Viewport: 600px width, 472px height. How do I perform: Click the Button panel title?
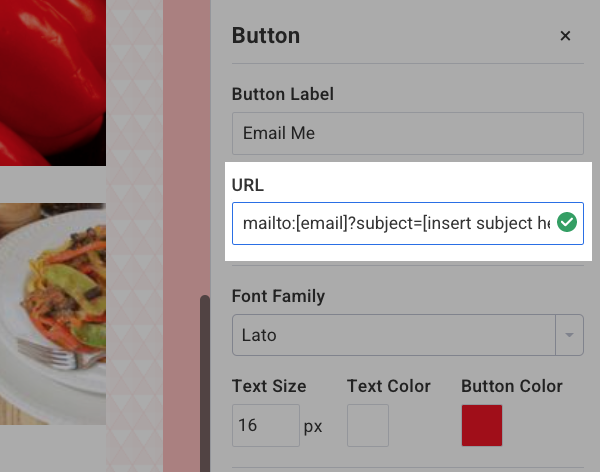click(x=266, y=36)
